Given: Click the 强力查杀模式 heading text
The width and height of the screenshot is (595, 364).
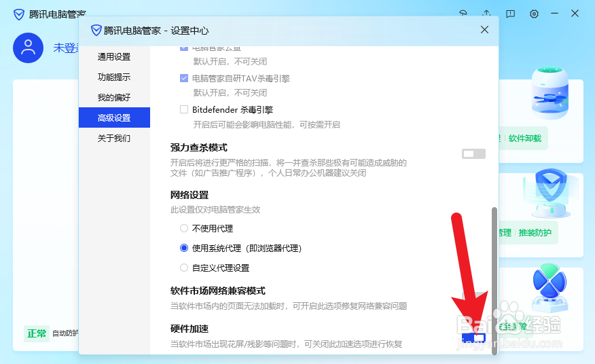Looking at the screenshot, I should (199, 147).
